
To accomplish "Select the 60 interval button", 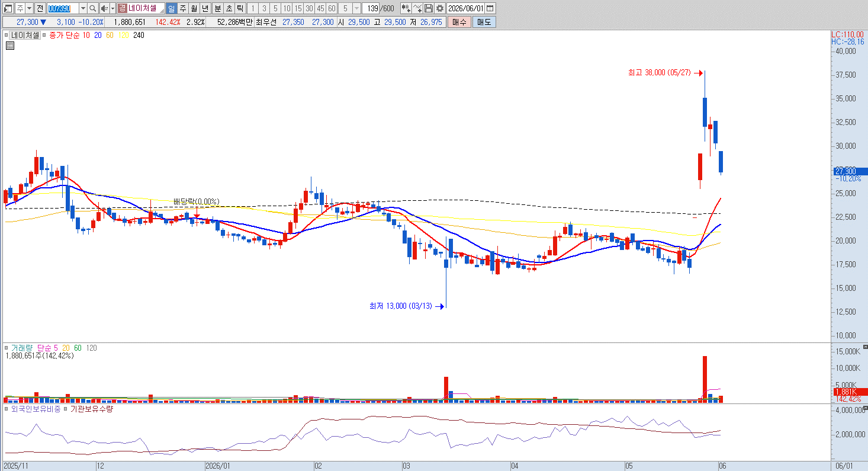I will (332, 8).
